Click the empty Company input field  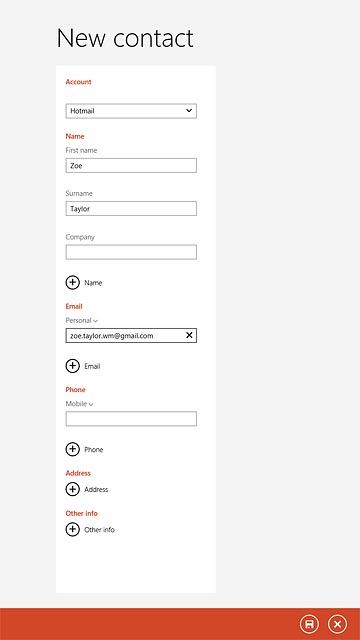tap(131, 252)
